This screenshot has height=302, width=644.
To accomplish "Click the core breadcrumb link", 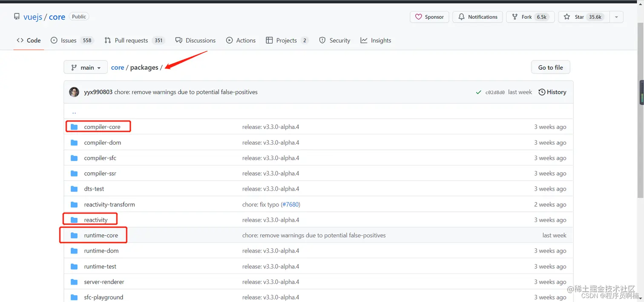I will [x=118, y=68].
